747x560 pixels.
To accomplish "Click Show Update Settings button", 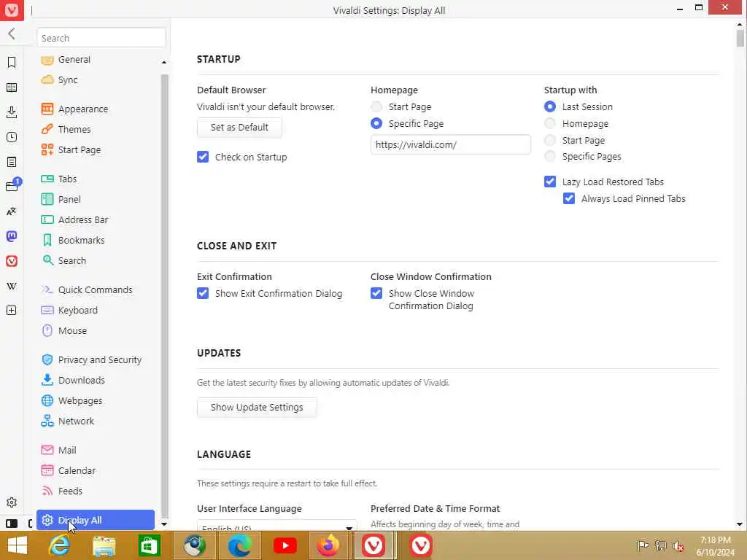I will click(x=257, y=407).
